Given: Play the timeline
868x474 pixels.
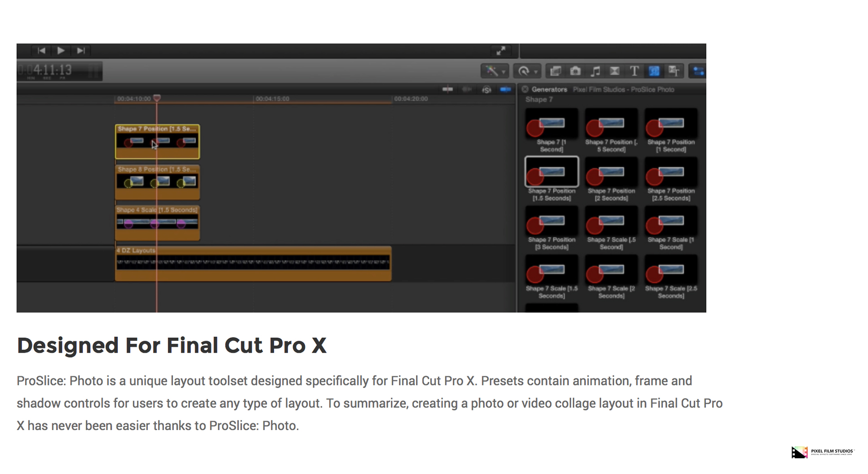Looking at the screenshot, I should 61,51.
